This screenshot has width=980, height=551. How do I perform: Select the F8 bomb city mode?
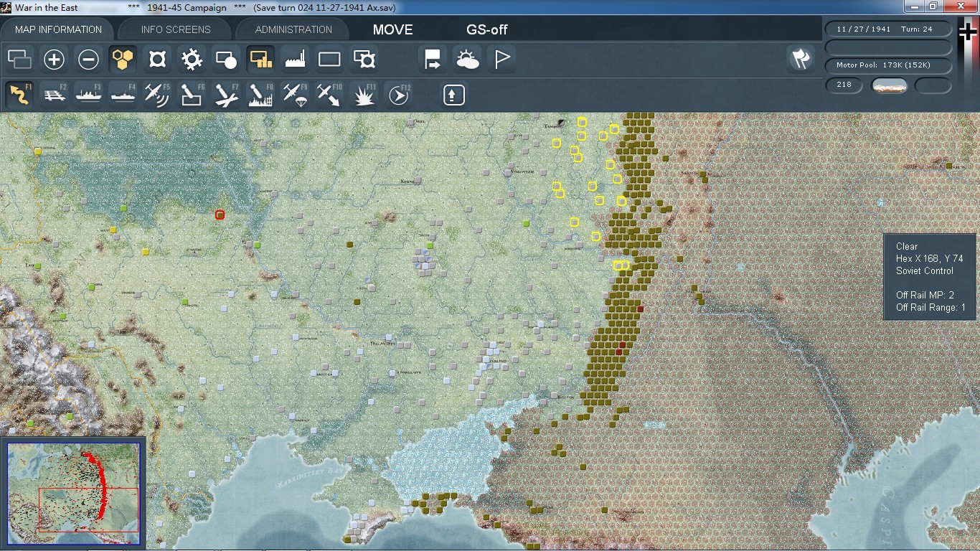[x=260, y=95]
